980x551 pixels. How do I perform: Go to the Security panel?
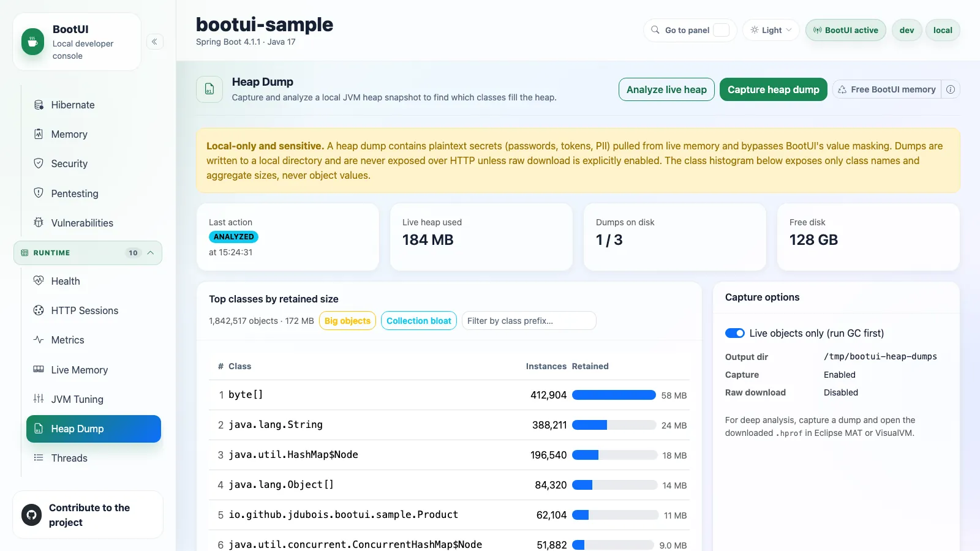pos(94,163)
